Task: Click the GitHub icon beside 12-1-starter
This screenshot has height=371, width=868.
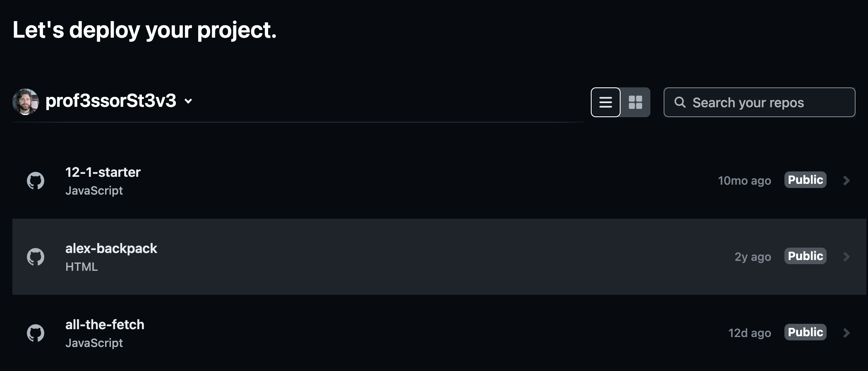Action: point(36,181)
